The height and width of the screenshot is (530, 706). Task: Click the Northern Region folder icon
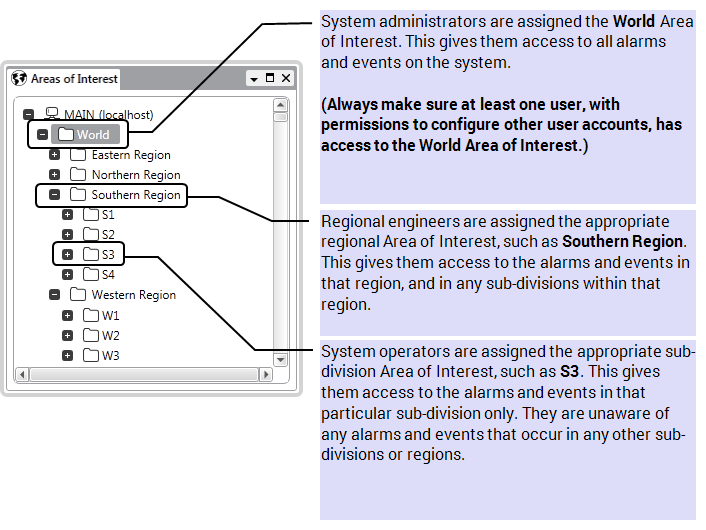coord(78,175)
